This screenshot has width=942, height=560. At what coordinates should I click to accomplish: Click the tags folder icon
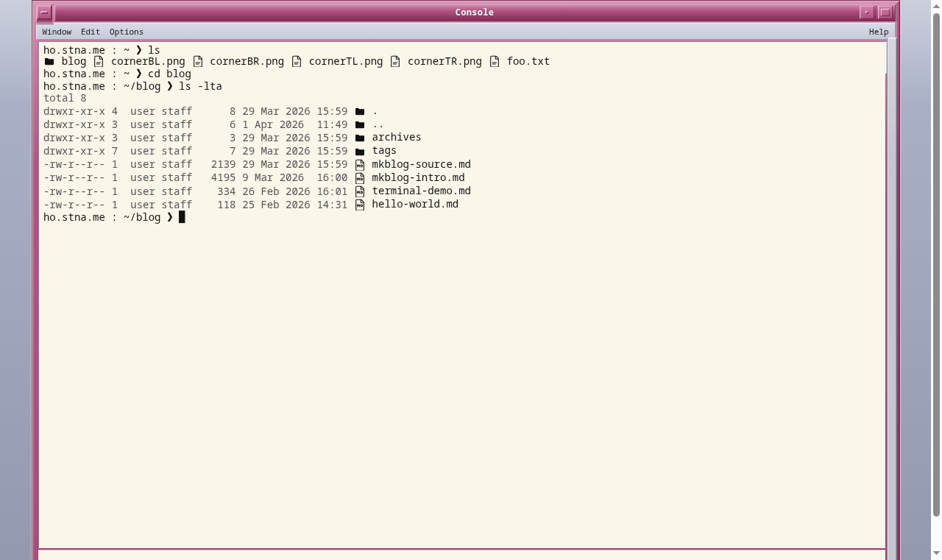coord(360,152)
